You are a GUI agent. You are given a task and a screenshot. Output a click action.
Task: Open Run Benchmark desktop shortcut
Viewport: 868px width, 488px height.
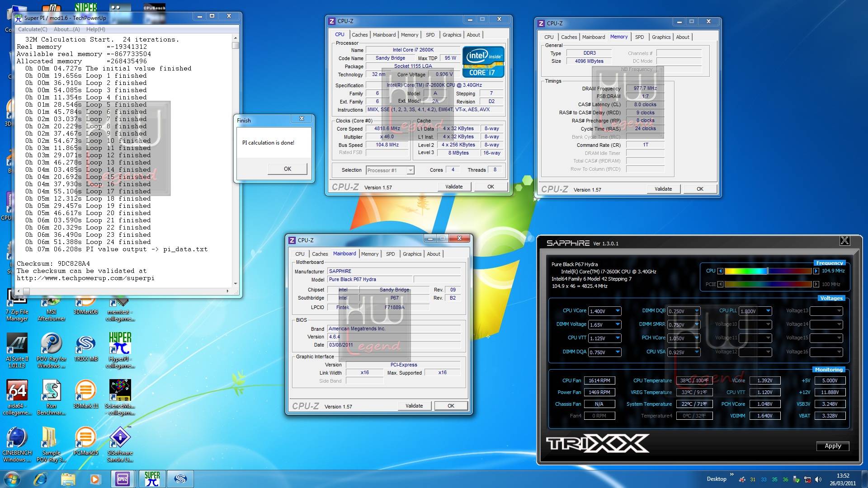[x=51, y=398]
